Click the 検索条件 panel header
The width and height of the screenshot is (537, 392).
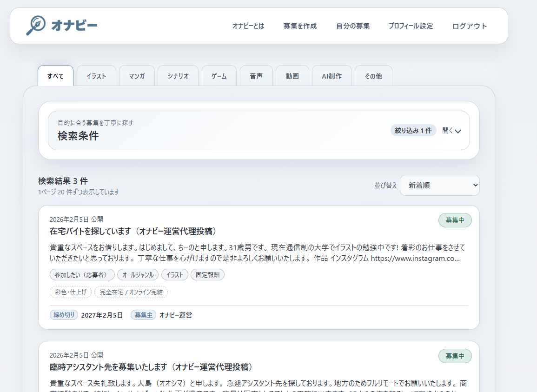pos(78,135)
